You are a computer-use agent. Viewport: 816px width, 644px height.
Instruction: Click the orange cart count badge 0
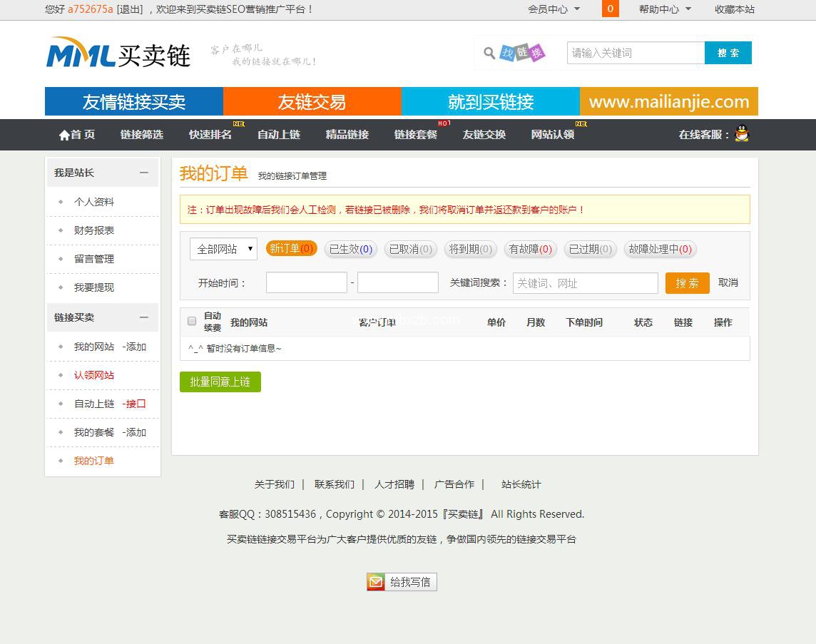pyautogui.click(x=611, y=9)
